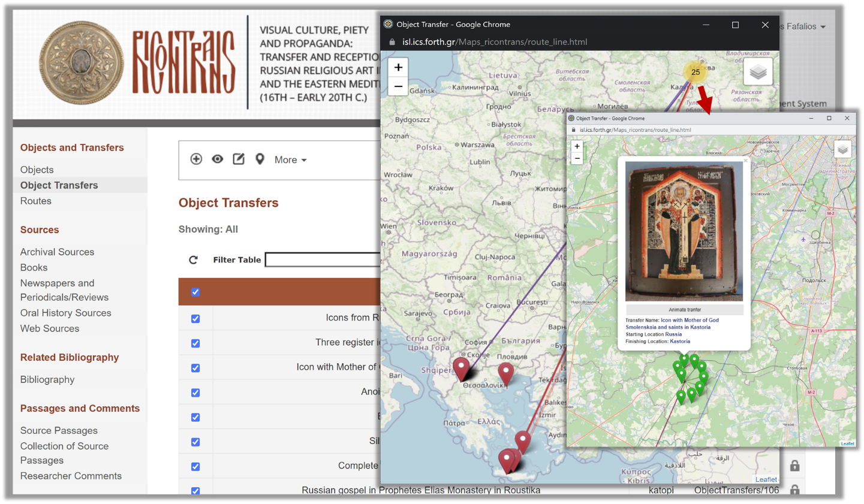864x504 pixels.
Task: Click the 'Russian gospel in Prophetes Elias Monastery' row text
Action: pyautogui.click(x=421, y=490)
